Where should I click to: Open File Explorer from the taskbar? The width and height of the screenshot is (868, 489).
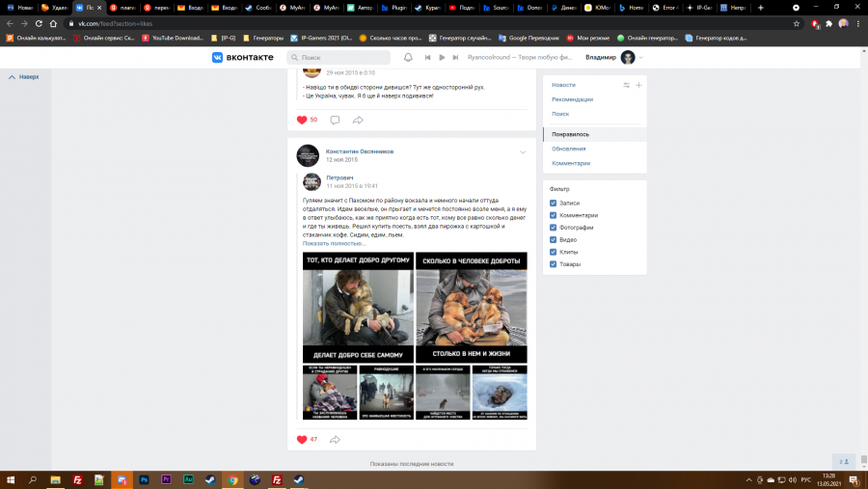coord(55,479)
